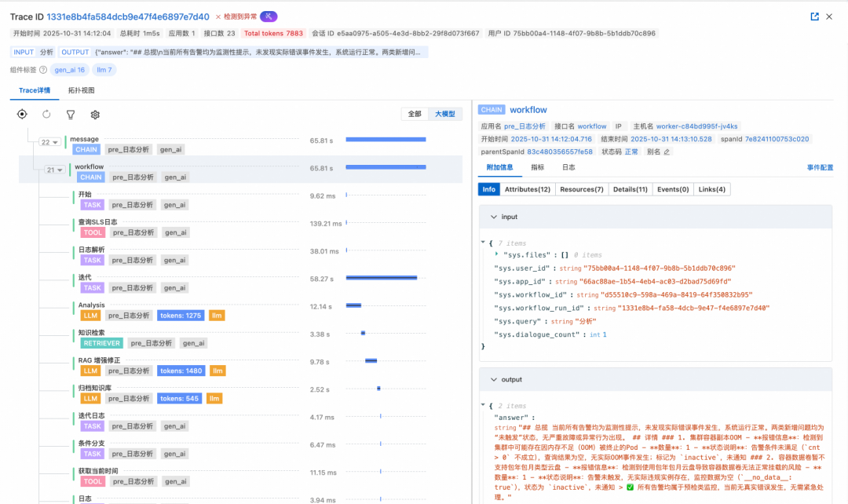848x504 pixels.
Task: Collapse the workflow node with 21 children
Action: click(x=55, y=170)
